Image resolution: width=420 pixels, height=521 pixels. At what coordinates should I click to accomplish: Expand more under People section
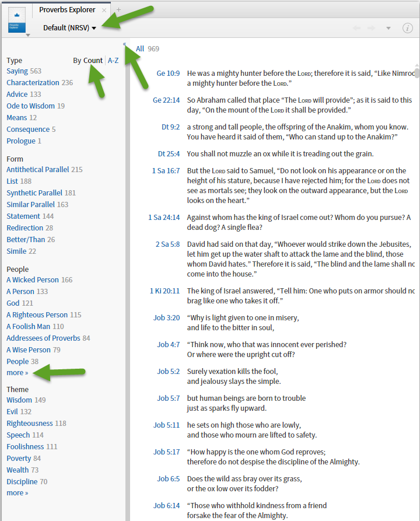point(17,373)
